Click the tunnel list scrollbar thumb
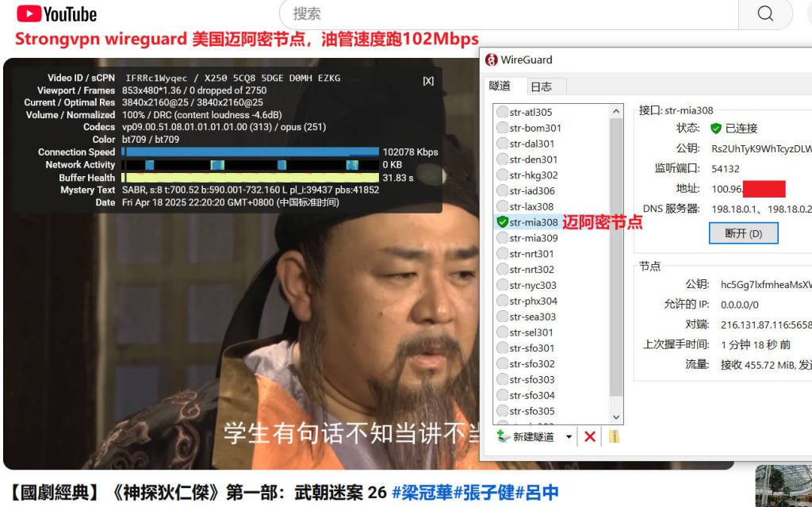This screenshot has width=812, height=507. click(615, 257)
